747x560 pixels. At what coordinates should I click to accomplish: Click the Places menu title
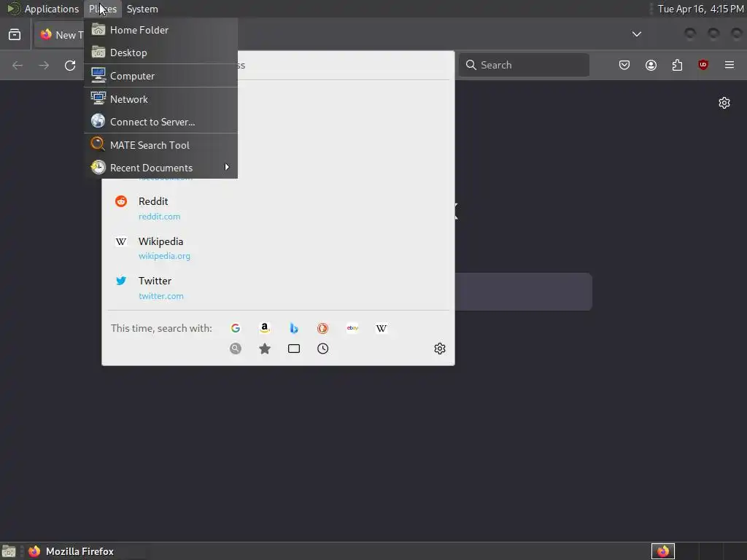(102, 9)
